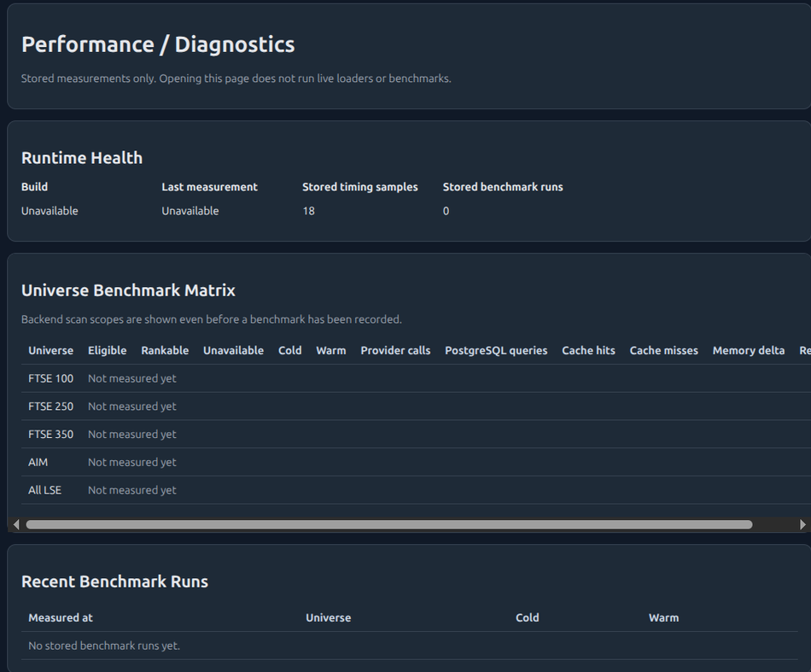This screenshot has height=672, width=811.
Task: Click the Performance / Diagnostics page title
Action: [x=158, y=44]
